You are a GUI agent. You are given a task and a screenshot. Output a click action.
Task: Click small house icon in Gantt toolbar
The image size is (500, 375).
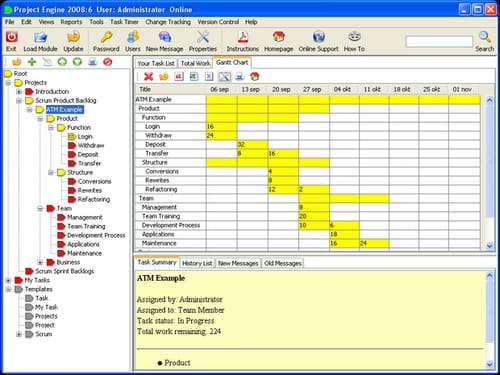(x=255, y=77)
